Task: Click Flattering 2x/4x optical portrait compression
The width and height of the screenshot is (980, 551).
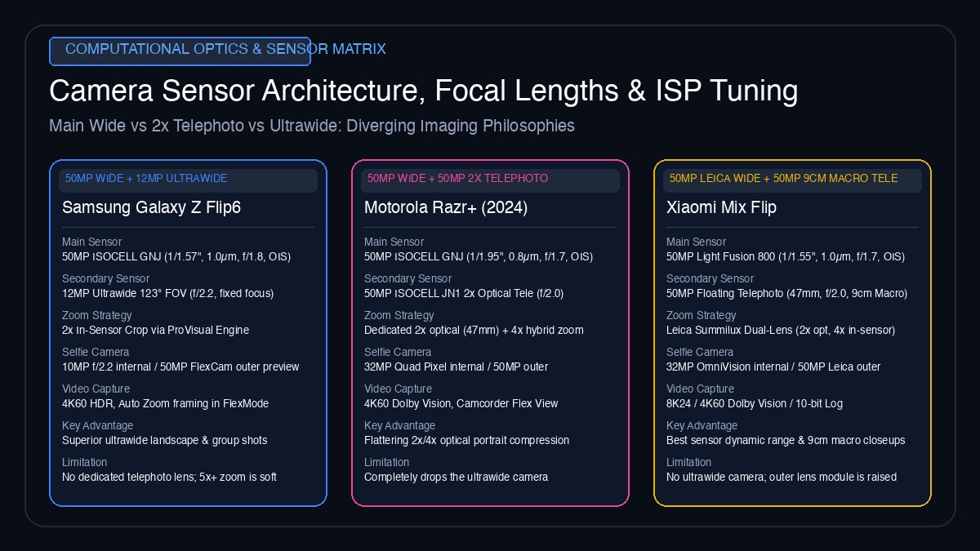Action: 467,440
